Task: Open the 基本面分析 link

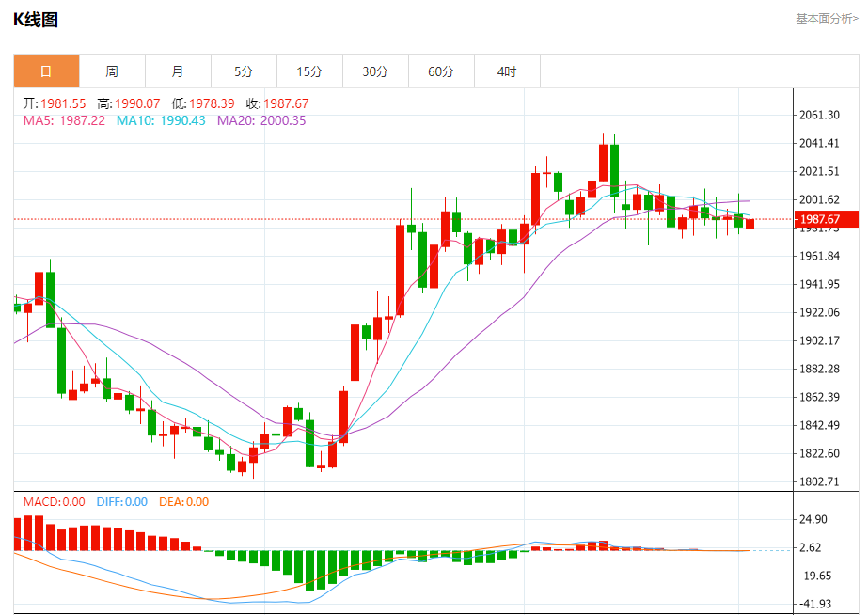Action: pos(827,19)
